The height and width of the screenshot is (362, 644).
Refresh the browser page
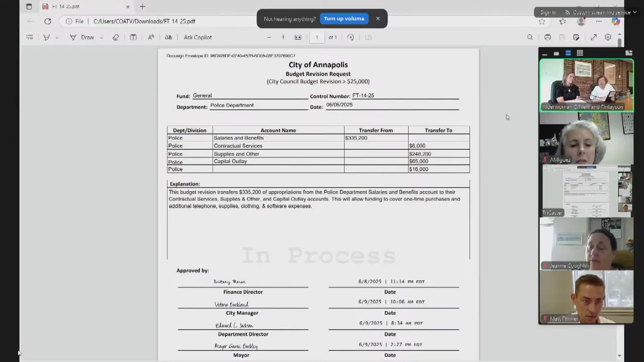click(48, 21)
